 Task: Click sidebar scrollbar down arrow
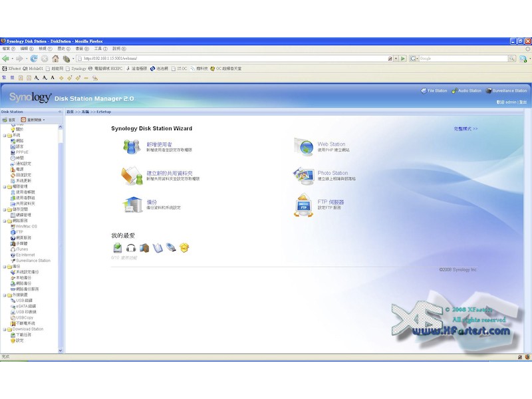tap(61, 351)
